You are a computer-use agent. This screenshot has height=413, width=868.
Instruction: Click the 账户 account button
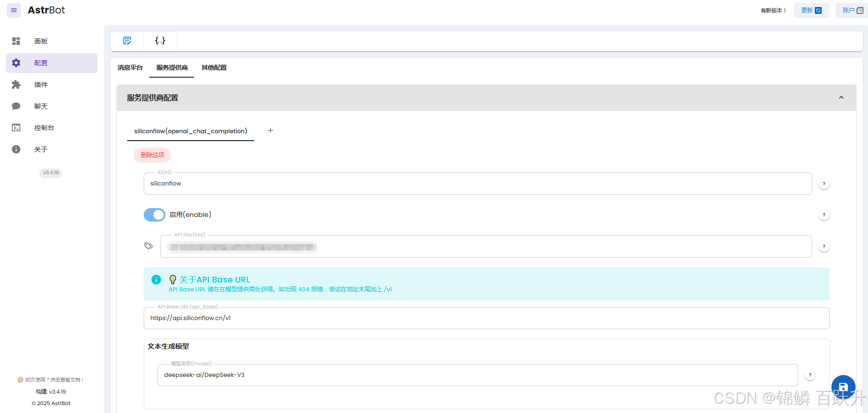click(x=852, y=10)
